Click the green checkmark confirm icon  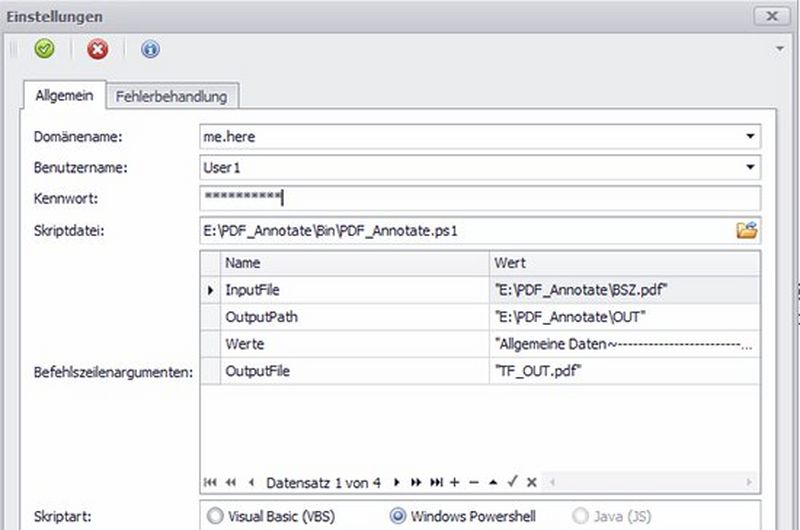point(43,49)
